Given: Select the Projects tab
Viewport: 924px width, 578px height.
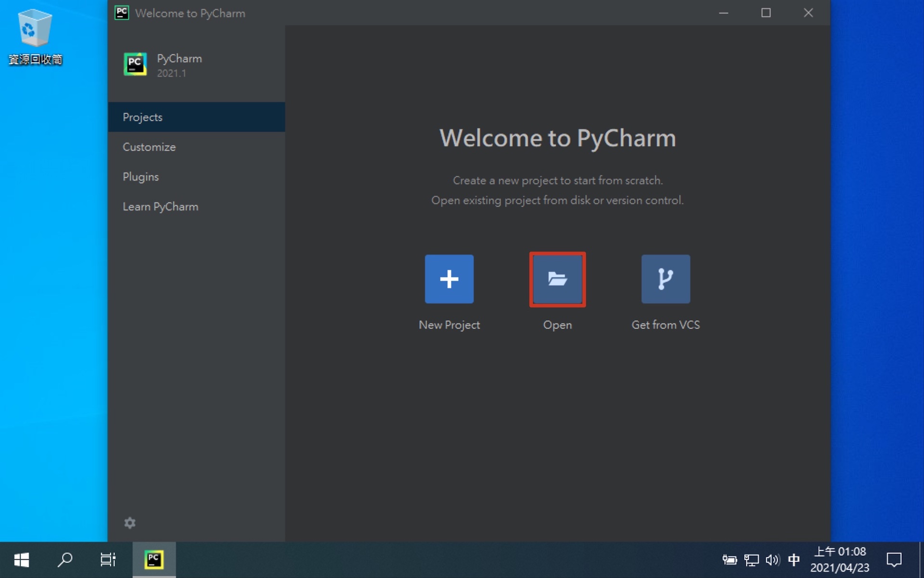Looking at the screenshot, I should click(196, 117).
